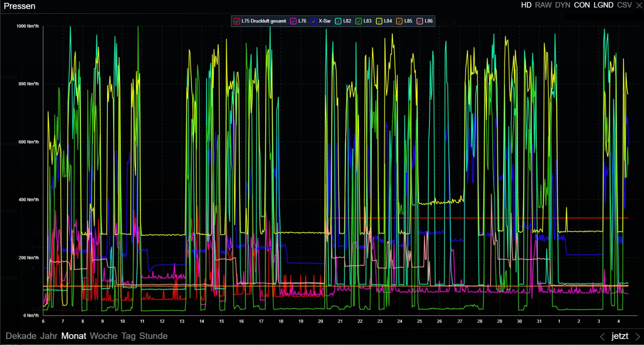
Task: Switch to Woche view
Action: click(x=103, y=336)
